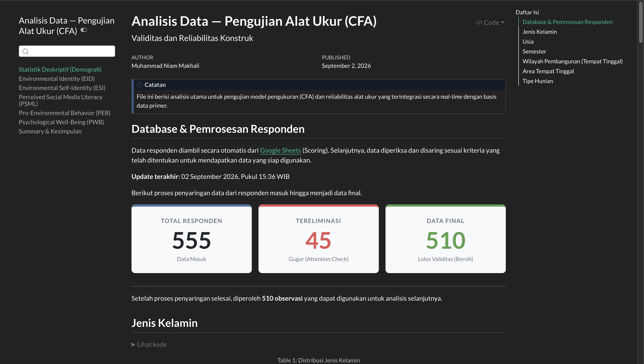Click the 'Daftar Isi' heading
644x364 pixels.
527,12
